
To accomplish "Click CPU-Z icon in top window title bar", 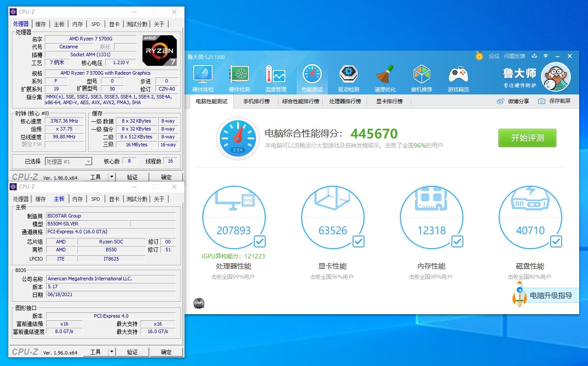I will click(13, 12).
